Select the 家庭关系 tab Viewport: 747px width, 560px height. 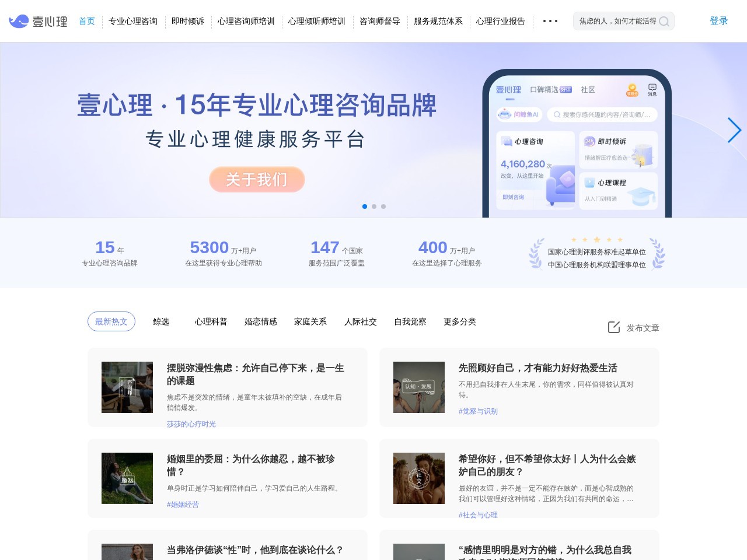[x=310, y=321]
